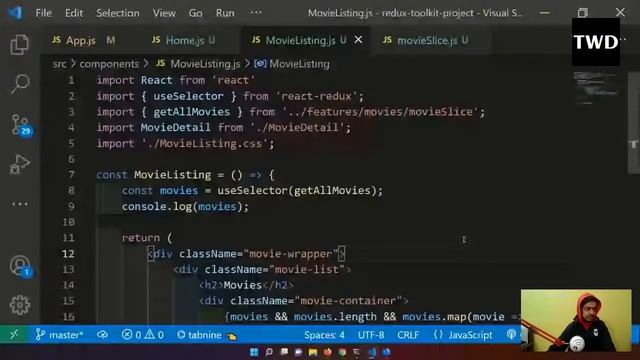The image size is (640, 360).
Task: Click the feedback icon in status bar
Action: pos(511,335)
